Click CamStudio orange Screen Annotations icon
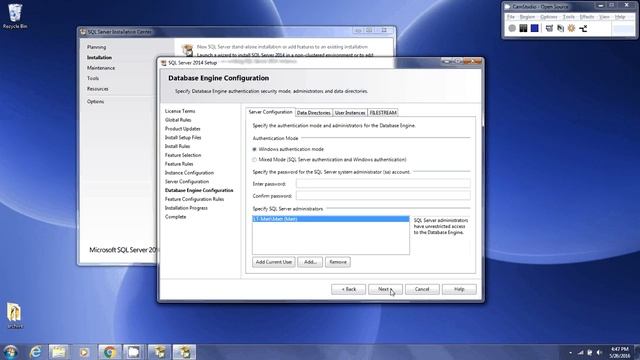Viewport: 640px width, 360px height. (x=571, y=28)
